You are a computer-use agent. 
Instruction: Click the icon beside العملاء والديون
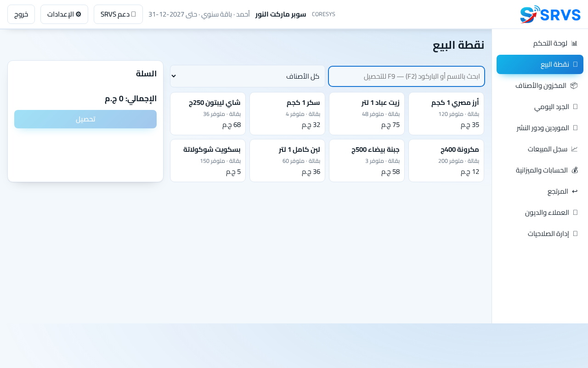click(575, 213)
